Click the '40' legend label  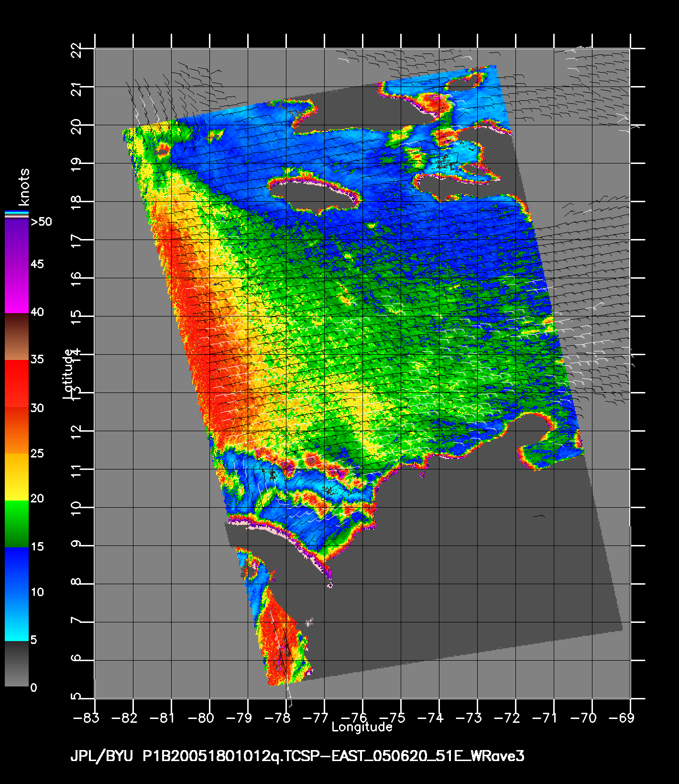click(37, 312)
